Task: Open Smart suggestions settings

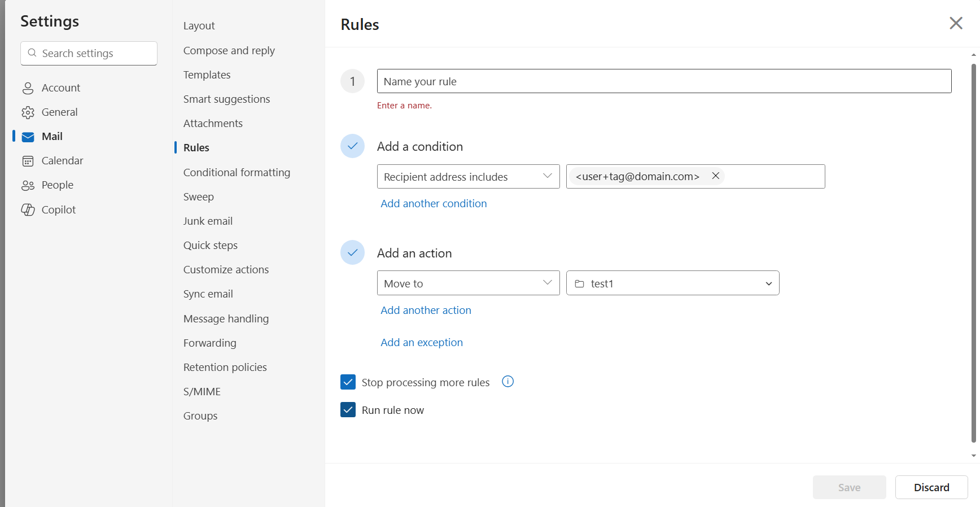Action: click(226, 99)
